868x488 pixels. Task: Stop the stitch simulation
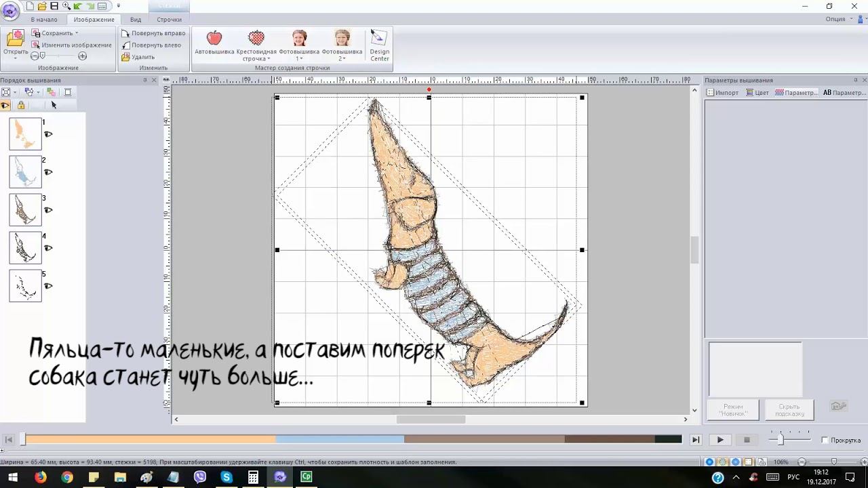click(x=747, y=440)
